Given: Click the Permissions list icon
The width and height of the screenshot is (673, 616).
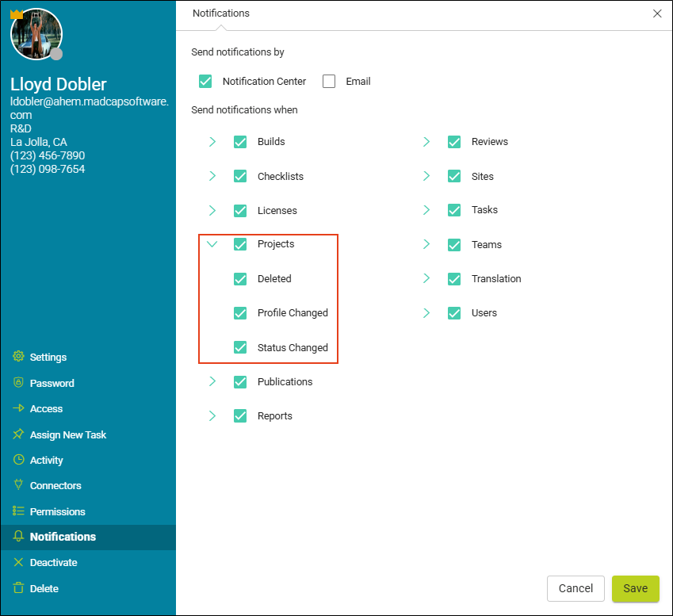Looking at the screenshot, I should click(18, 511).
